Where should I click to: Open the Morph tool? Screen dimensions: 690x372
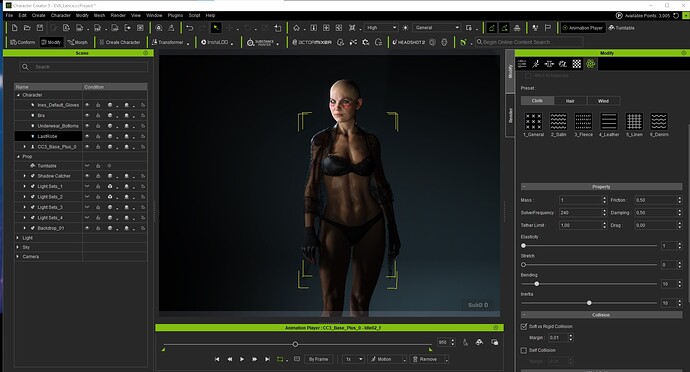coord(77,42)
